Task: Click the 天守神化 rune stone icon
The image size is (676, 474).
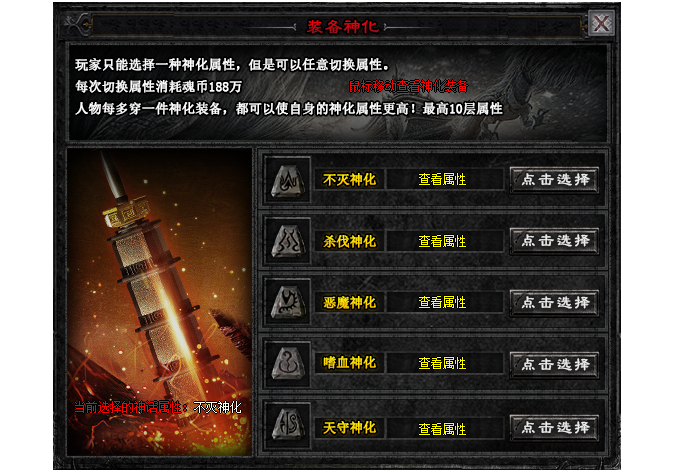Action: coord(288,425)
